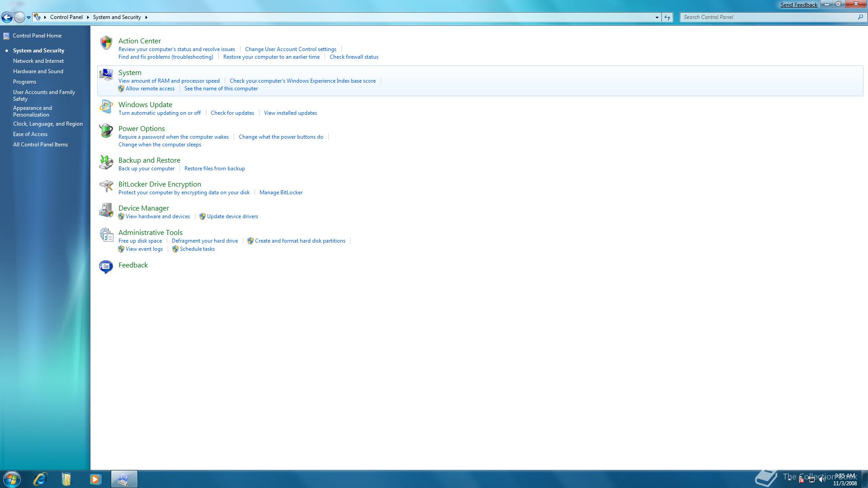Image resolution: width=868 pixels, height=488 pixels.
Task: Click Check firewall status link
Action: tap(354, 57)
